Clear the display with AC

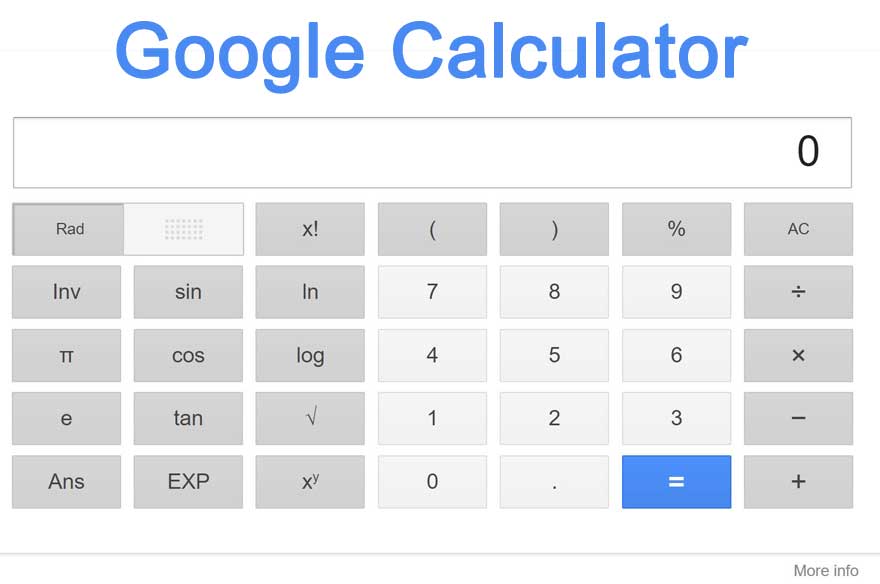[798, 229]
